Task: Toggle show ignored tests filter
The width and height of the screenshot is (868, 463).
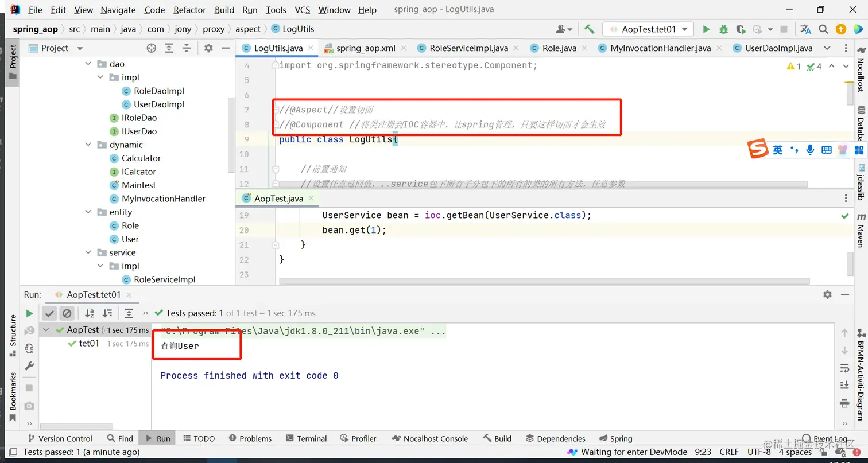Action: (67, 313)
